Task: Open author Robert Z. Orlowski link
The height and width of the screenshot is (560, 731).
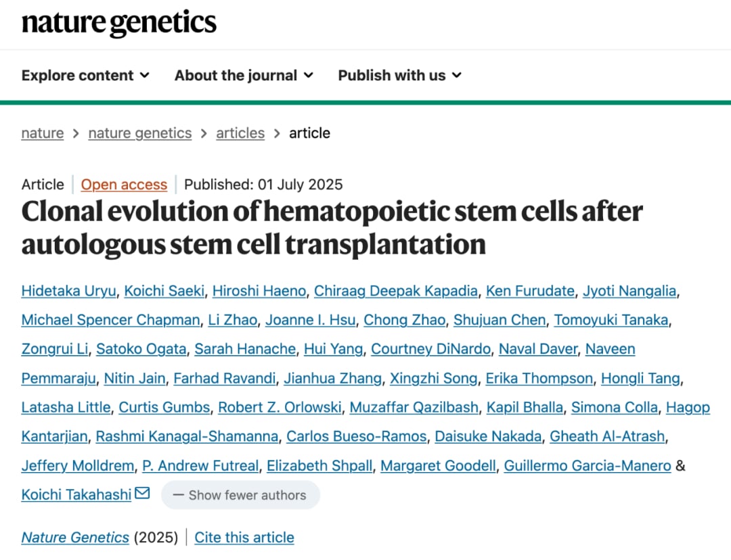Action: point(280,407)
